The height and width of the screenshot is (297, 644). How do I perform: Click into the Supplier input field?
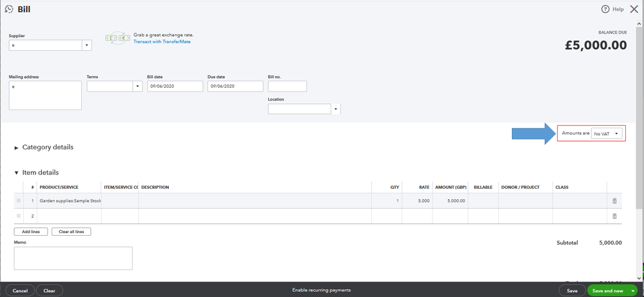pos(45,45)
